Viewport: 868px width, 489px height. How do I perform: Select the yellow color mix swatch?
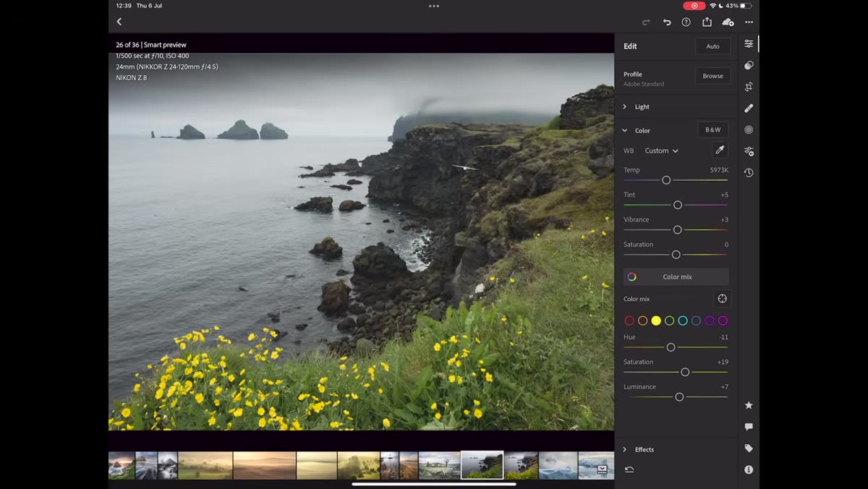pos(656,320)
